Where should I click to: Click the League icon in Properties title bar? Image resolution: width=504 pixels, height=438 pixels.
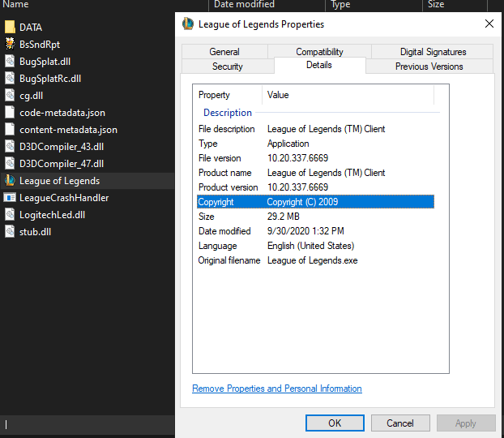click(x=188, y=24)
